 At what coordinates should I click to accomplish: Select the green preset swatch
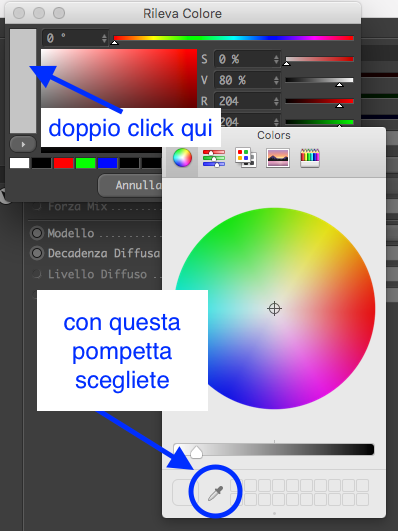tap(85, 163)
